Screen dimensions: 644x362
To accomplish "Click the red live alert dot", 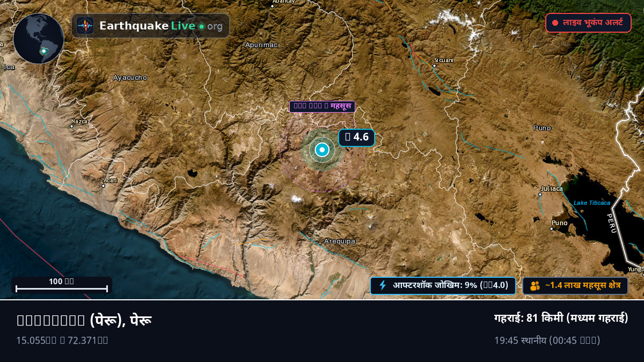I will [555, 23].
